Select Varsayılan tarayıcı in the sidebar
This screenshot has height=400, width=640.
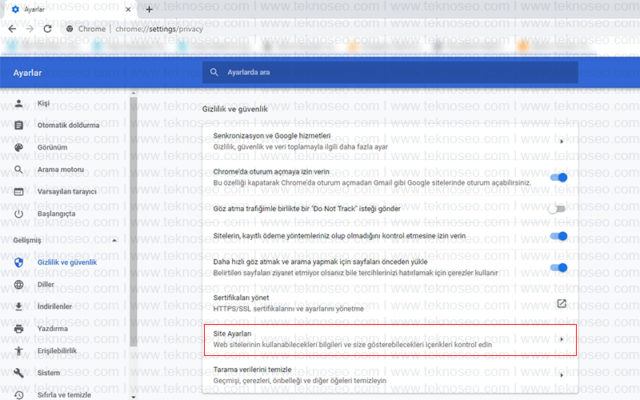point(67,191)
